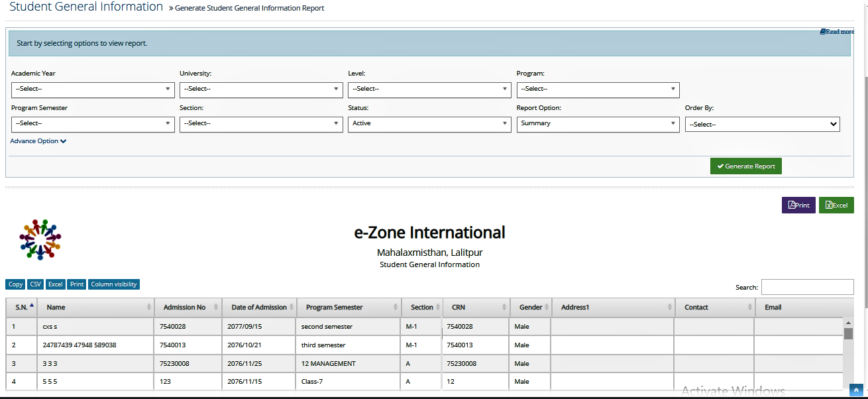Screen dimensions: 868x399
Task: Sort table by Address1 column
Action: point(614,308)
